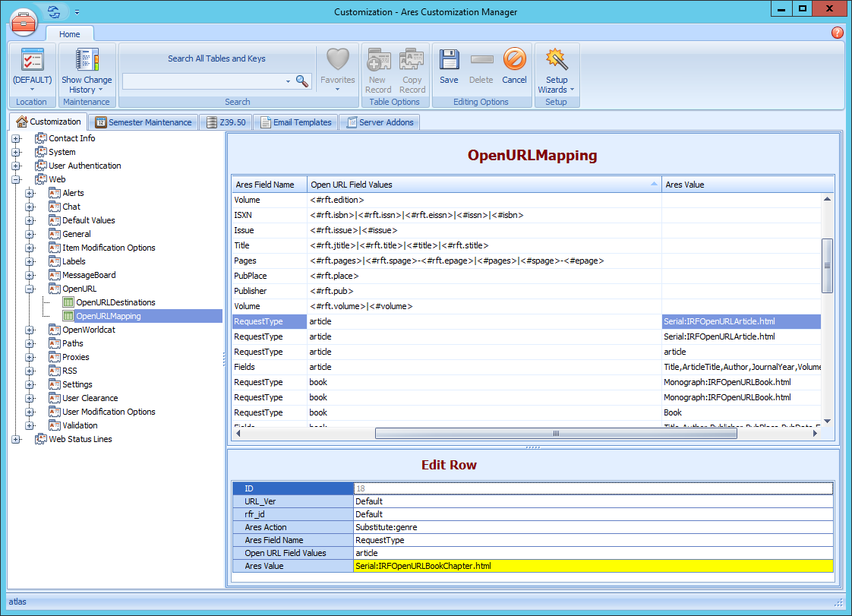852x616 pixels.
Task: Open the Search All Tables combo dropdown
Action: click(x=287, y=81)
